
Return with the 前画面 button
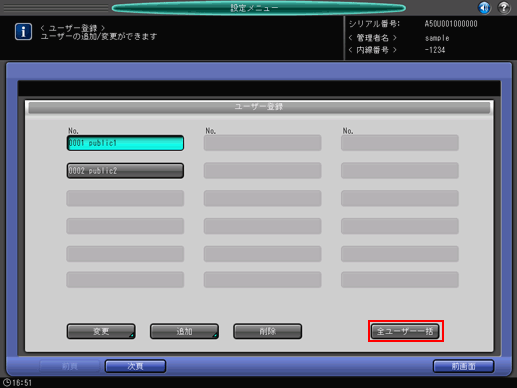point(463,366)
